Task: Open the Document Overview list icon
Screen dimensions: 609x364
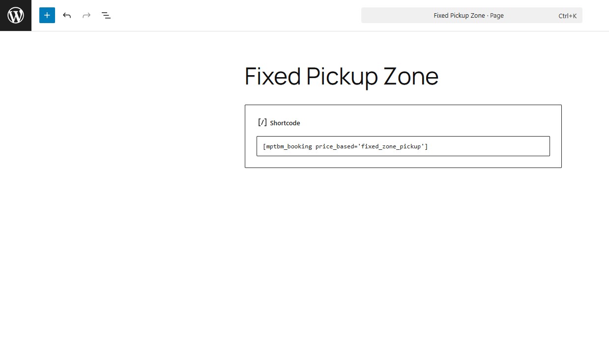Action: click(x=106, y=15)
